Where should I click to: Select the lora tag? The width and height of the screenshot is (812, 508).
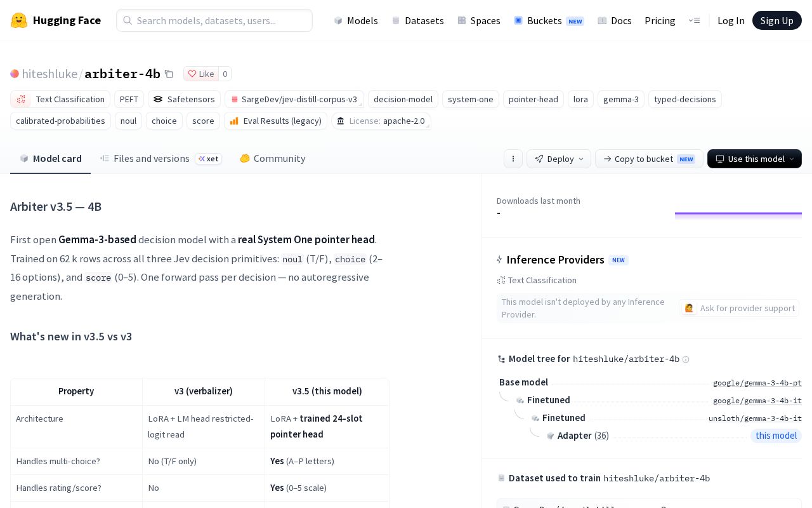(580, 99)
